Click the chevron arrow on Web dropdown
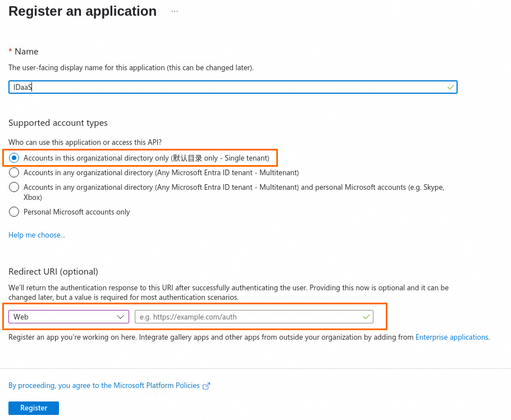The image size is (511, 420). tap(120, 317)
